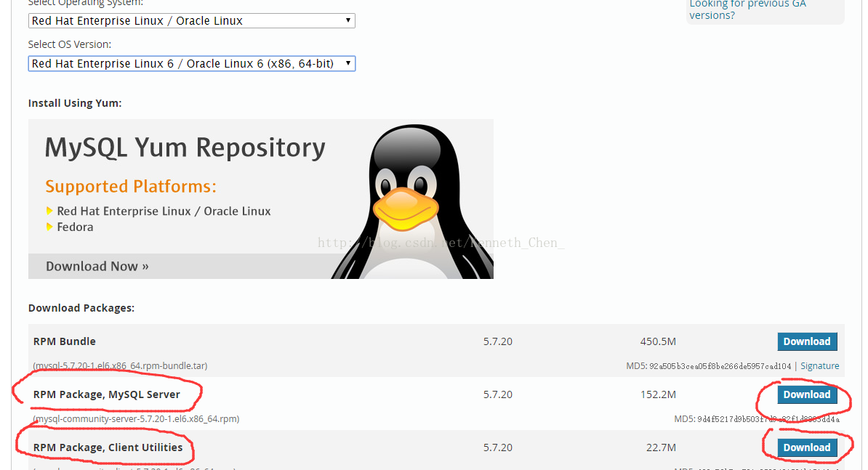Click the RPM Package, MySQL Server title
This screenshot has width=868, height=470.
point(106,394)
